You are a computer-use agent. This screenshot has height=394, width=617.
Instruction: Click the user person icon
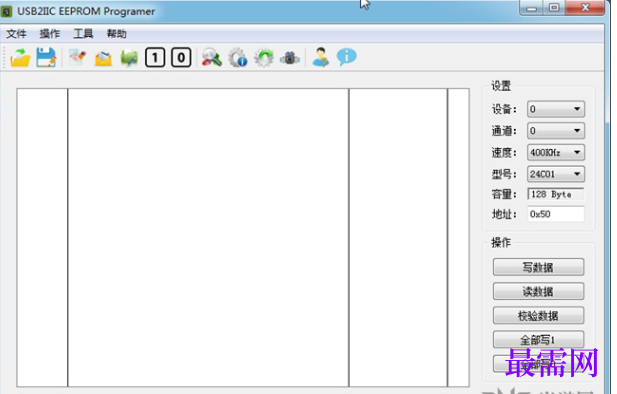(321, 57)
